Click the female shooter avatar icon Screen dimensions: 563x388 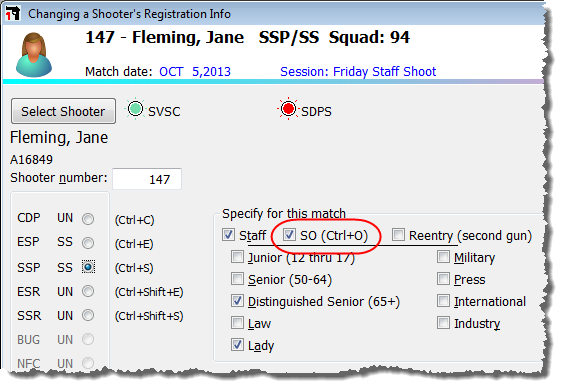(34, 55)
